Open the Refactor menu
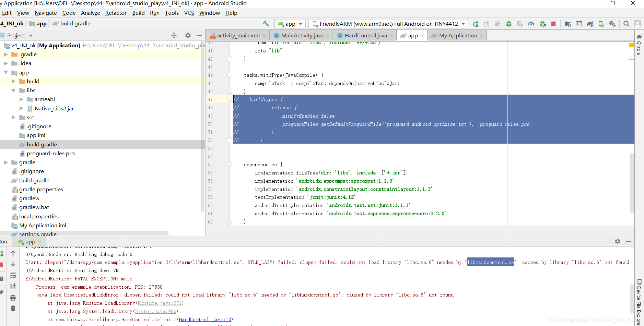The image size is (644, 326). tap(116, 13)
